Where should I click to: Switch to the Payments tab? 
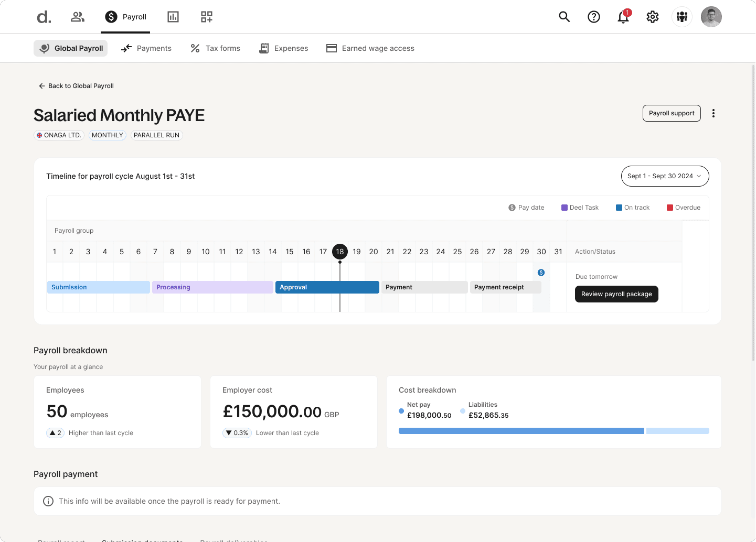click(146, 48)
